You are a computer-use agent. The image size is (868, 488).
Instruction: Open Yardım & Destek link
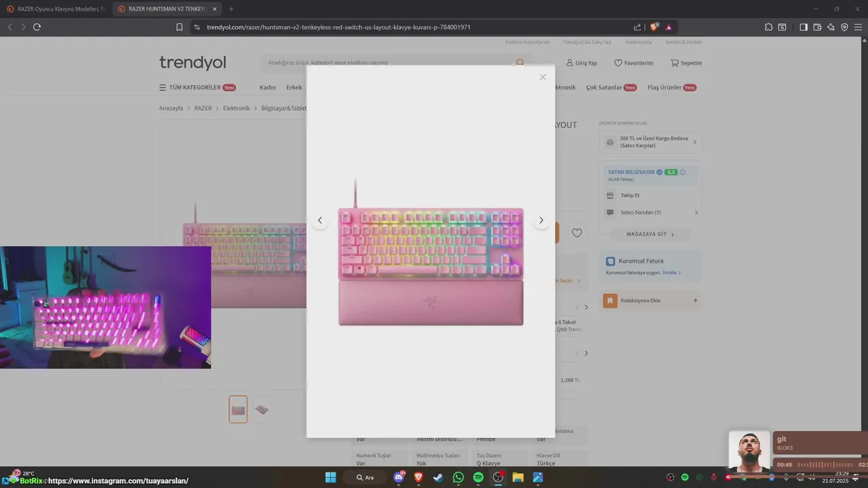click(684, 42)
